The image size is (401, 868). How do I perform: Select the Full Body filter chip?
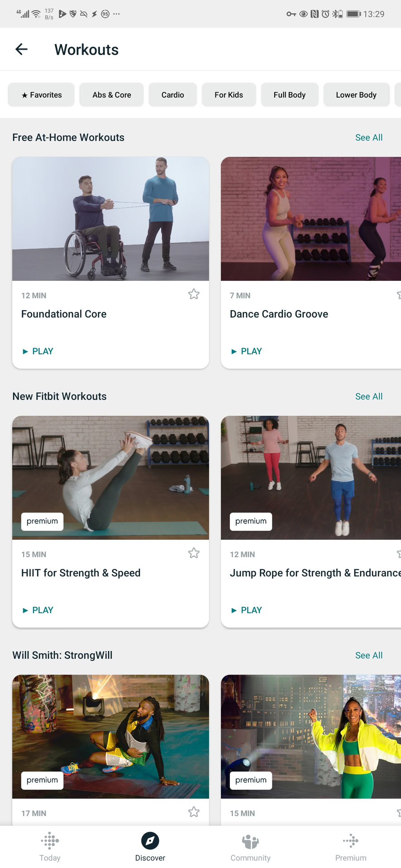[290, 95]
